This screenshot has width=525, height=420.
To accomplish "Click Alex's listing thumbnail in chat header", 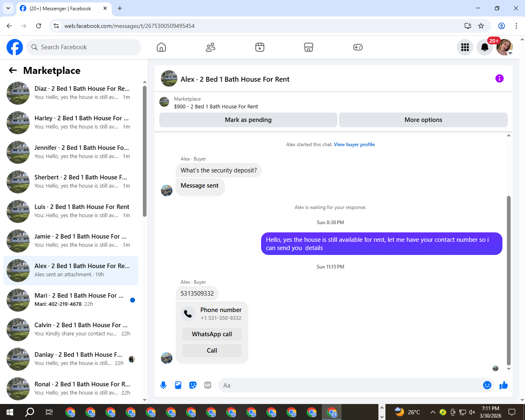I will tap(169, 78).
